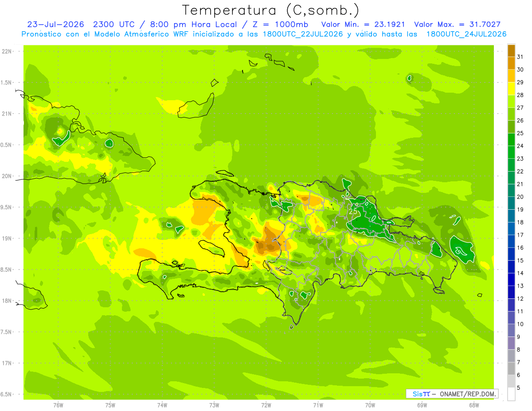Image resolution: width=532 pixels, height=411 pixels.
Task: Click latitude axis label '22N'
Action: click(7, 51)
